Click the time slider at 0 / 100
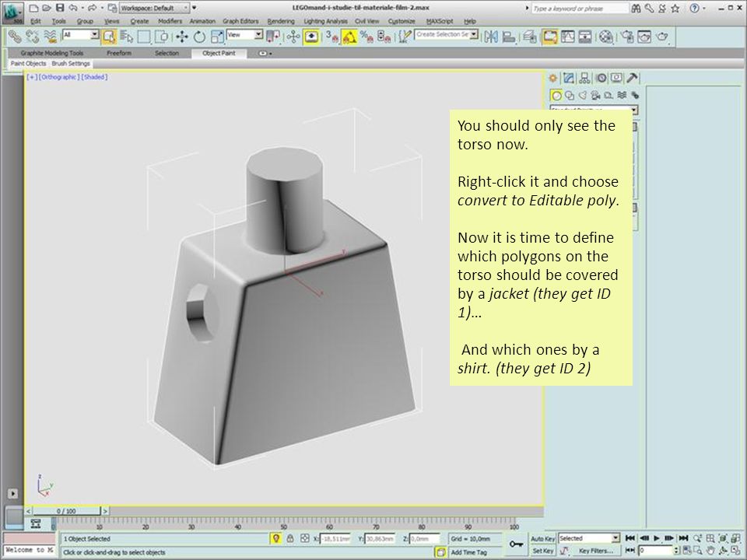This screenshot has width=747, height=560. [66, 511]
